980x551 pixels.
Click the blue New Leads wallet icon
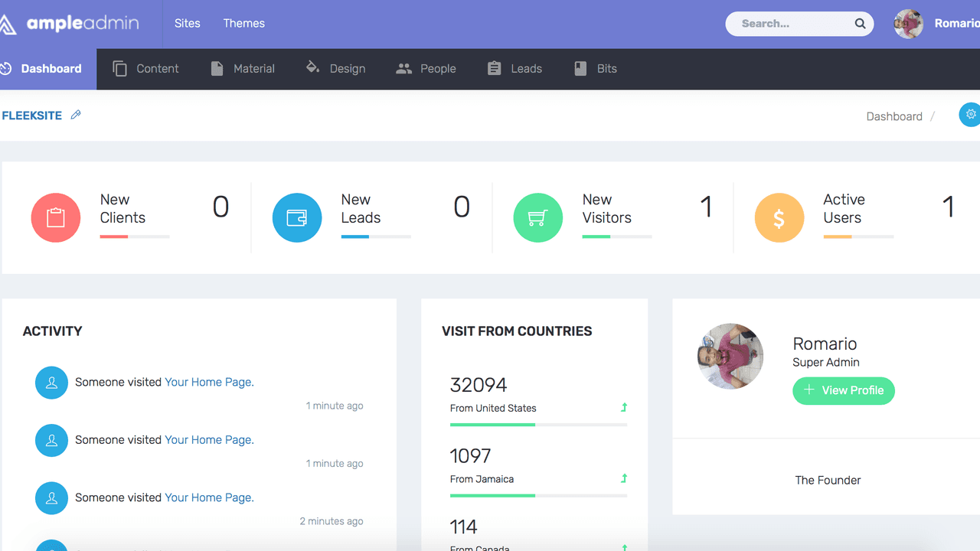(x=297, y=218)
